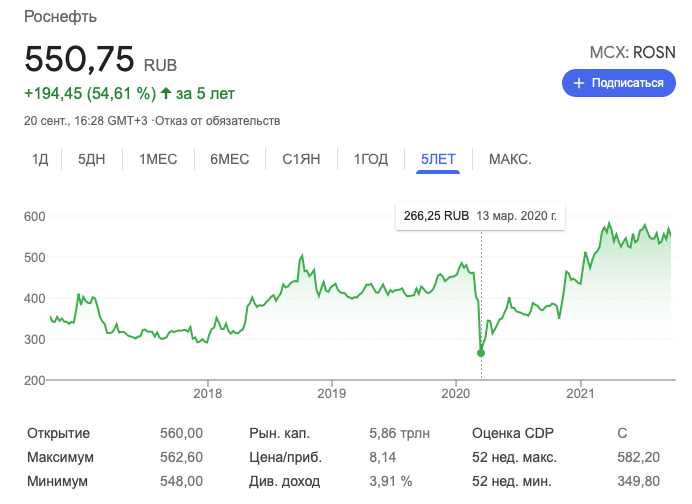Click the Рын. кап. label
The height and width of the screenshot is (504, 692).
coord(279,433)
